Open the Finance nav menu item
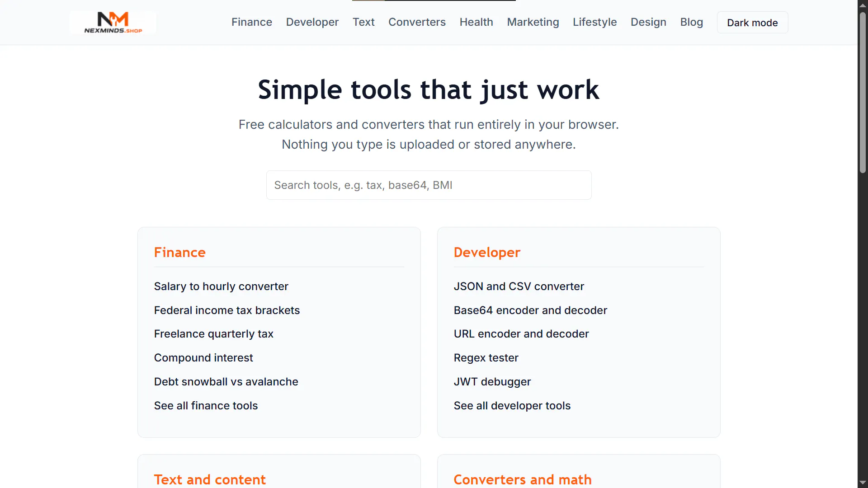 252,22
